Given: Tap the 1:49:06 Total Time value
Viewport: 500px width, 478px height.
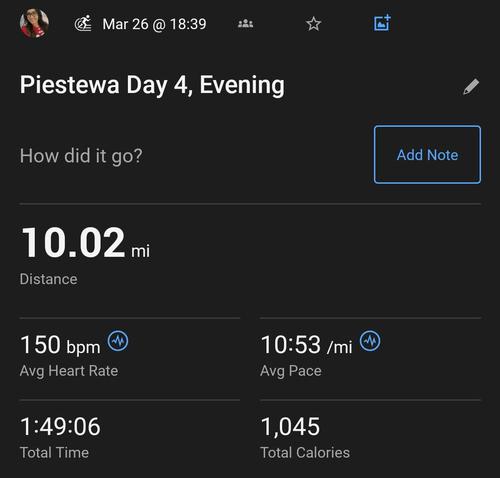Looking at the screenshot, I should pyautogui.click(x=60, y=426).
